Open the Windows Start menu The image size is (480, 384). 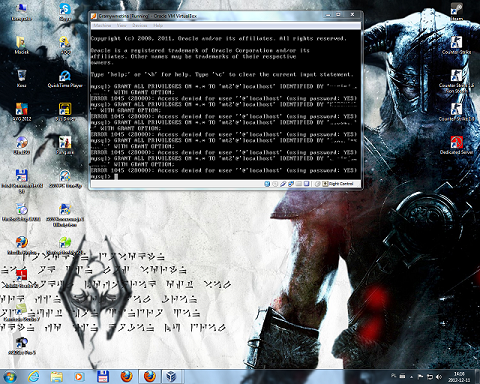[9, 377]
